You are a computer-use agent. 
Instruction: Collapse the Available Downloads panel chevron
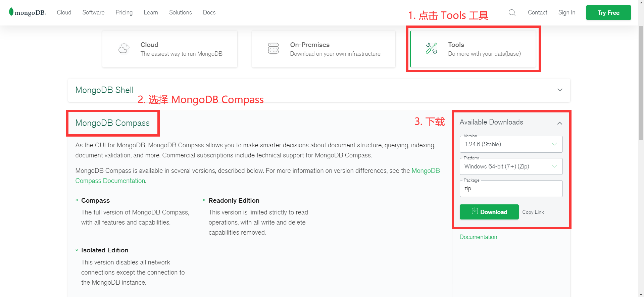click(x=559, y=123)
